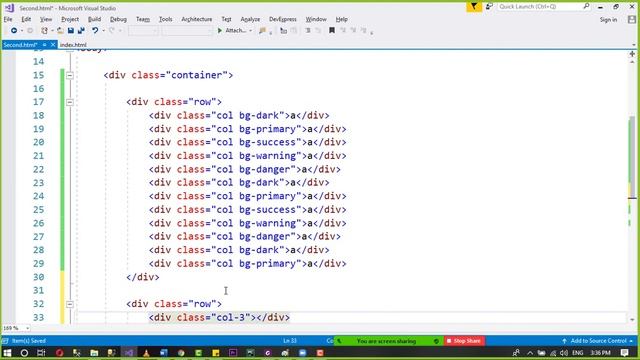Click line number 22 in the gutter
The width and height of the screenshot is (640, 360).
38,169
